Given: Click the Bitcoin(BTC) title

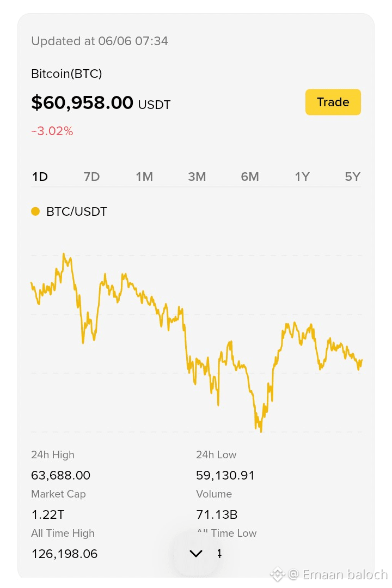Looking at the screenshot, I should [x=66, y=74].
